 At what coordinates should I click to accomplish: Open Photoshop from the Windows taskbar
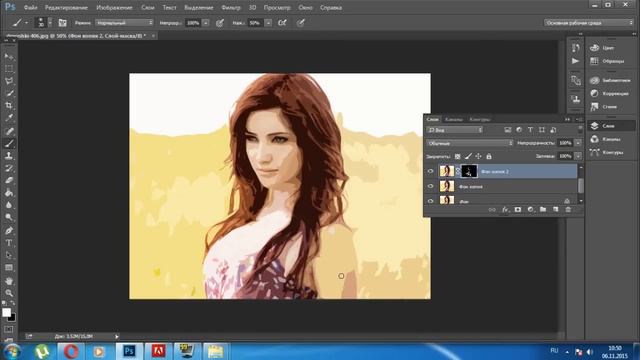(129, 351)
